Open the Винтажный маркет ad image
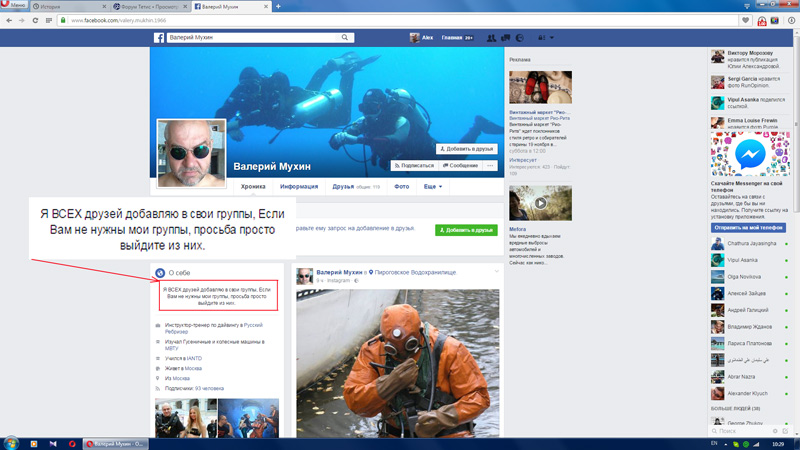The image size is (800, 450). pos(540,87)
